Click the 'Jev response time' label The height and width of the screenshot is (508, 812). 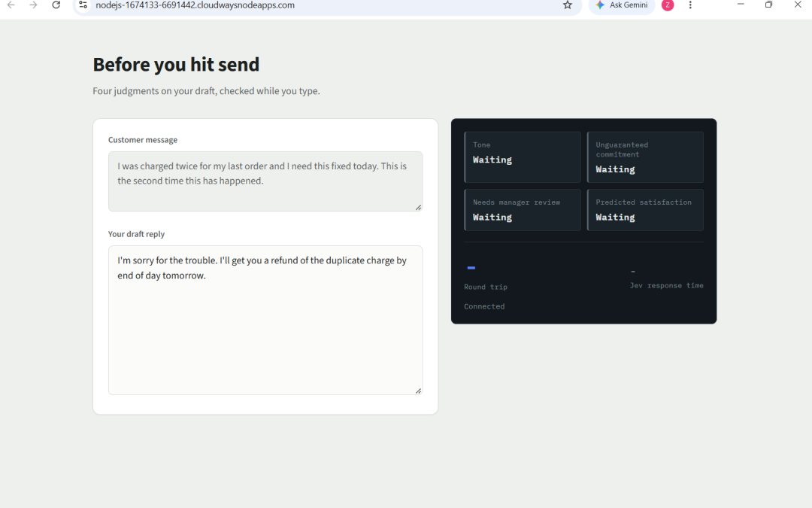pyautogui.click(x=666, y=286)
